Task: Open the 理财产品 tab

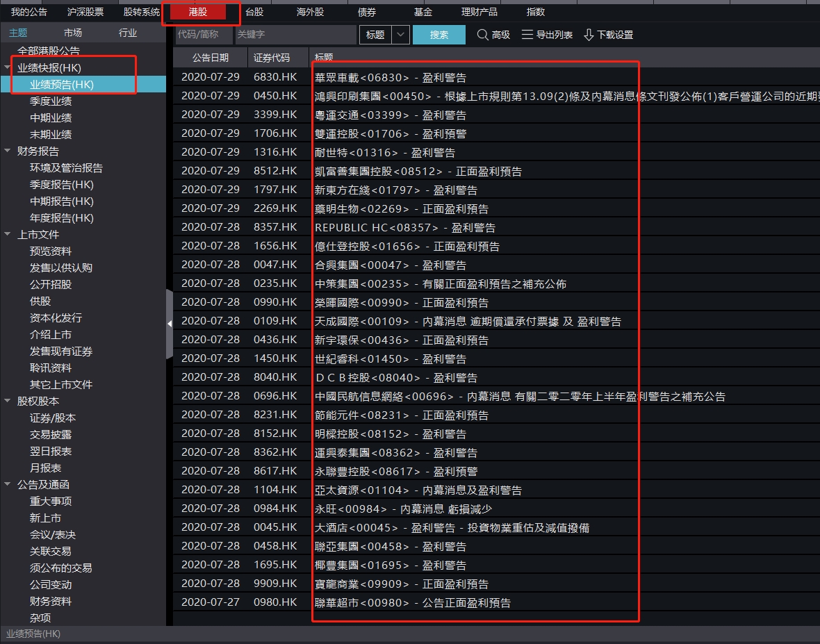Action: [x=479, y=12]
